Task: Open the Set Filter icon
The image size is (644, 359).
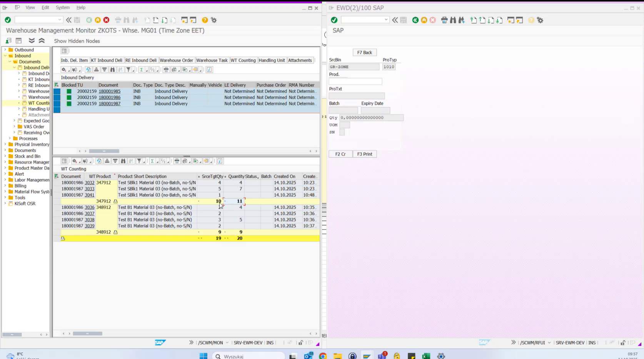Action: tap(129, 70)
